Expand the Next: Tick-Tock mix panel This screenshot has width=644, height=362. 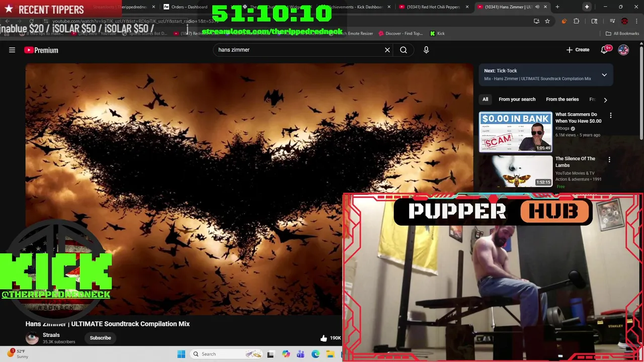[x=604, y=75]
